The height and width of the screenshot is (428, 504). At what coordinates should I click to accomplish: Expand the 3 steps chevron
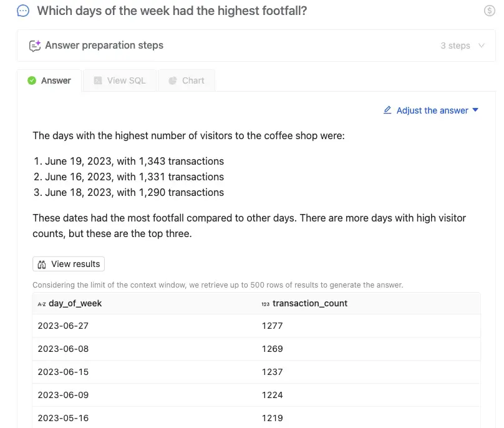482,46
